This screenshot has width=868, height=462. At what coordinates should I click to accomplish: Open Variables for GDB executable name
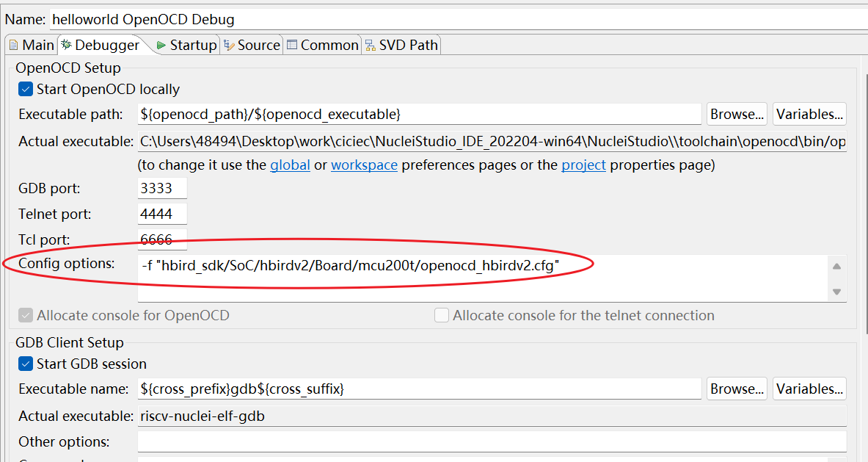809,389
